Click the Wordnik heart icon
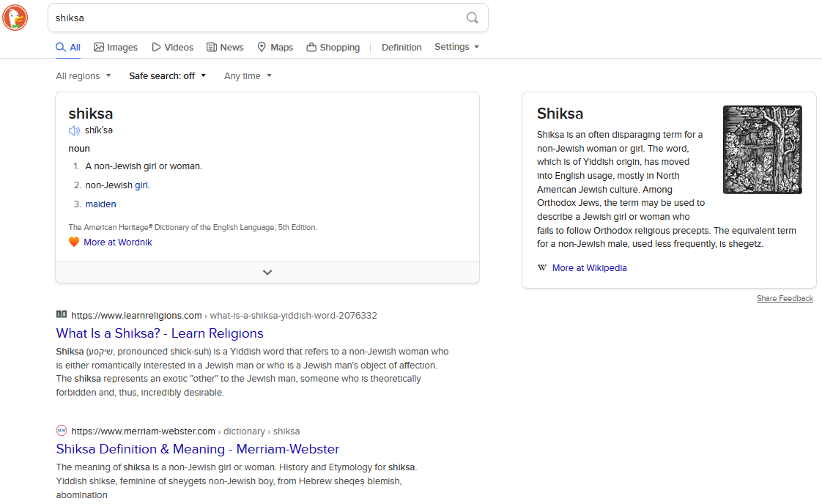Viewport: 822px width, 504px height. [74, 242]
